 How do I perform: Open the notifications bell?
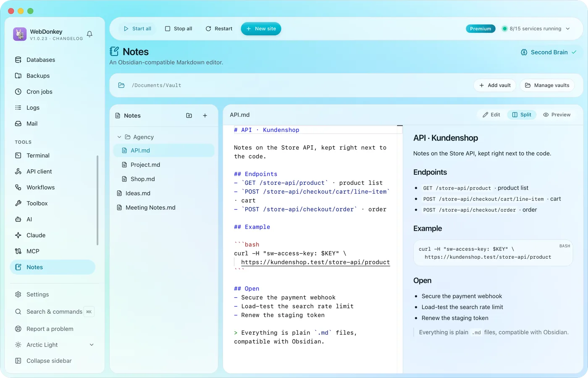coord(89,34)
